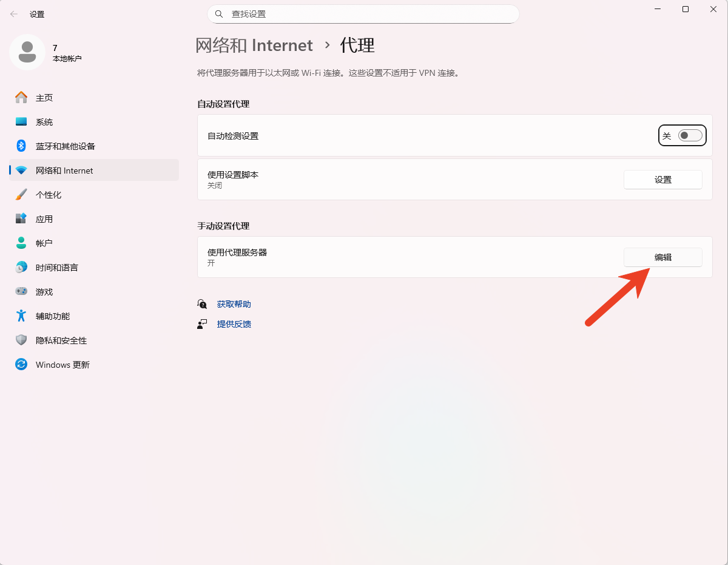Select the 蓝牙和其他设备 Bluetooth icon
728x565 pixels.
pyautogui.click(x=21, y=146)
